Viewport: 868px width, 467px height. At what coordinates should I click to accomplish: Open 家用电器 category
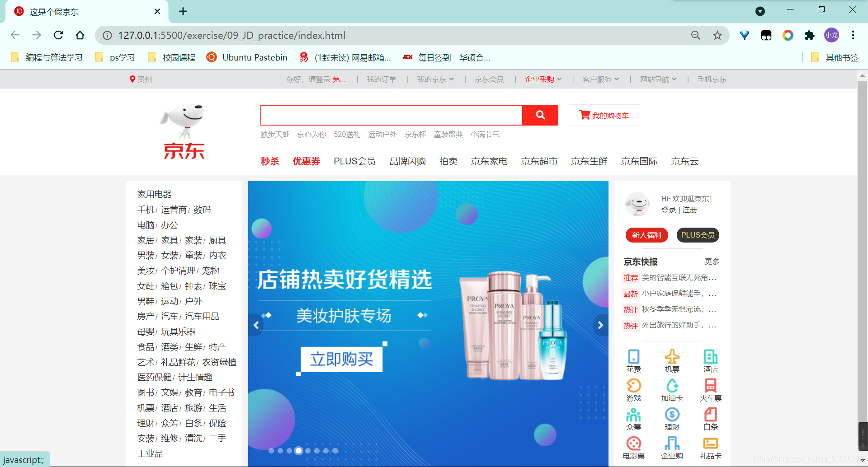click(154, 194)
